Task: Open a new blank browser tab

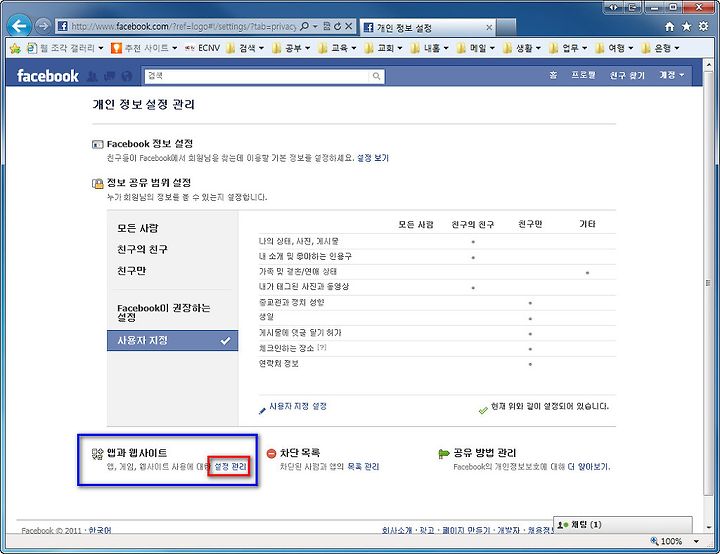Action: click(x=506, y=27)
